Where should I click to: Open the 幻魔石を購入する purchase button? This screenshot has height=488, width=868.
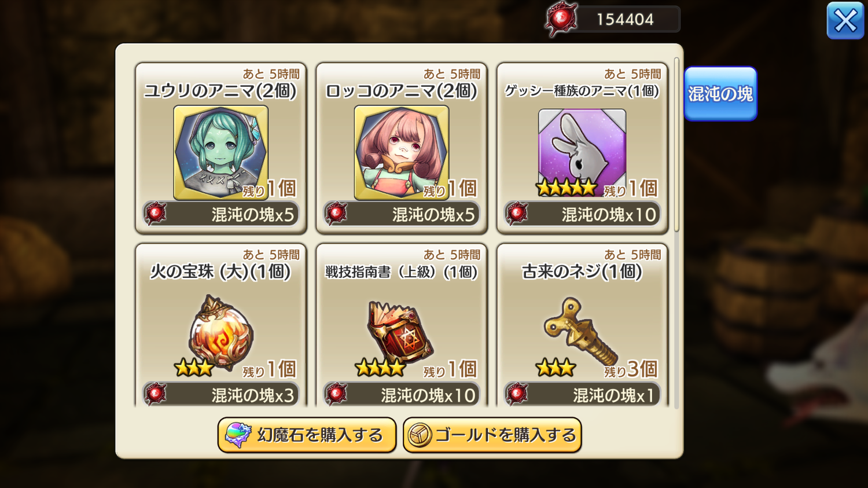[x=307, y=435]
